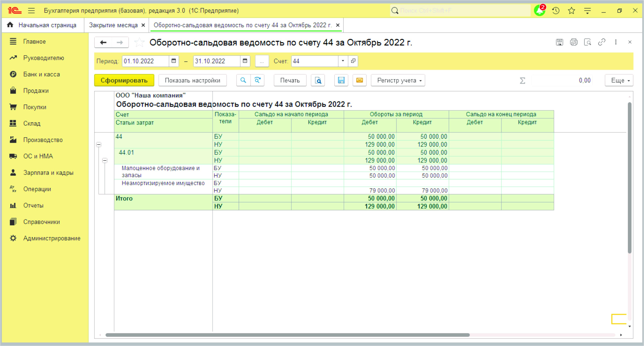Switch to Закрытие месяца tab
The image size is (644, 346).
point(113,25)
